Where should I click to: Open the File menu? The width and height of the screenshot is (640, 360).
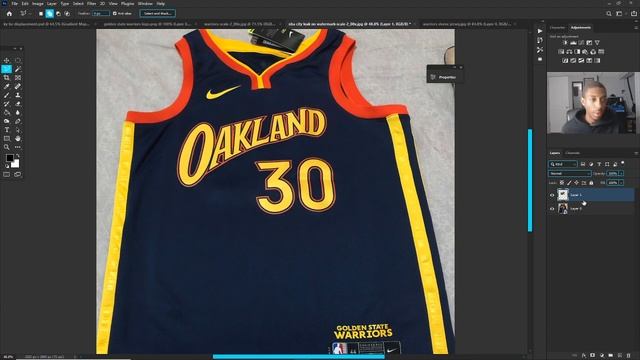(14, 4)
